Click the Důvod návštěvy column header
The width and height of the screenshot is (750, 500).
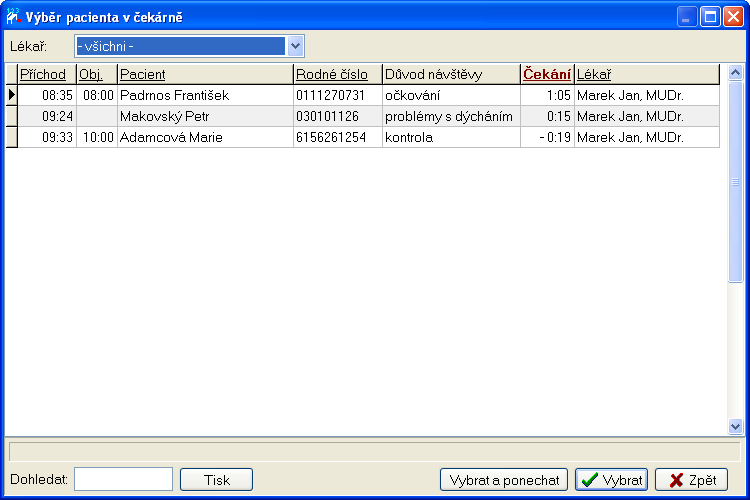(x=450, y=75)
